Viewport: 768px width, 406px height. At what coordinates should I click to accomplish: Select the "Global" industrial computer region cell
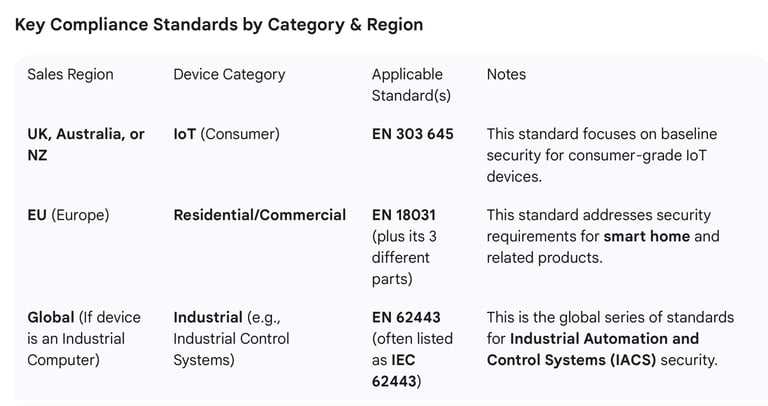pos(84,338)
